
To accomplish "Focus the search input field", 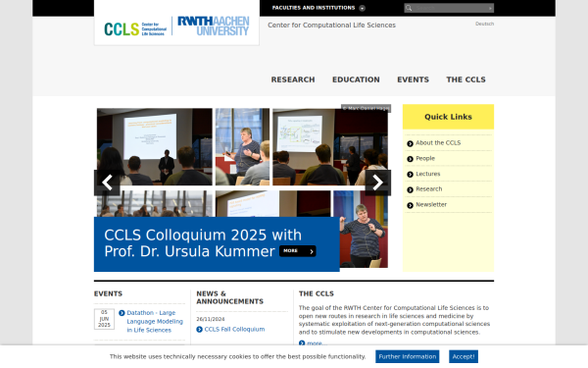I will coord(450,8).
